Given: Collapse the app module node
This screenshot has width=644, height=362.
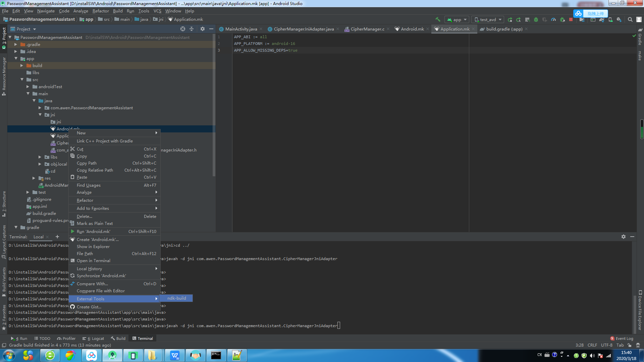Looking at the screenshot, I should click(15, 58).
